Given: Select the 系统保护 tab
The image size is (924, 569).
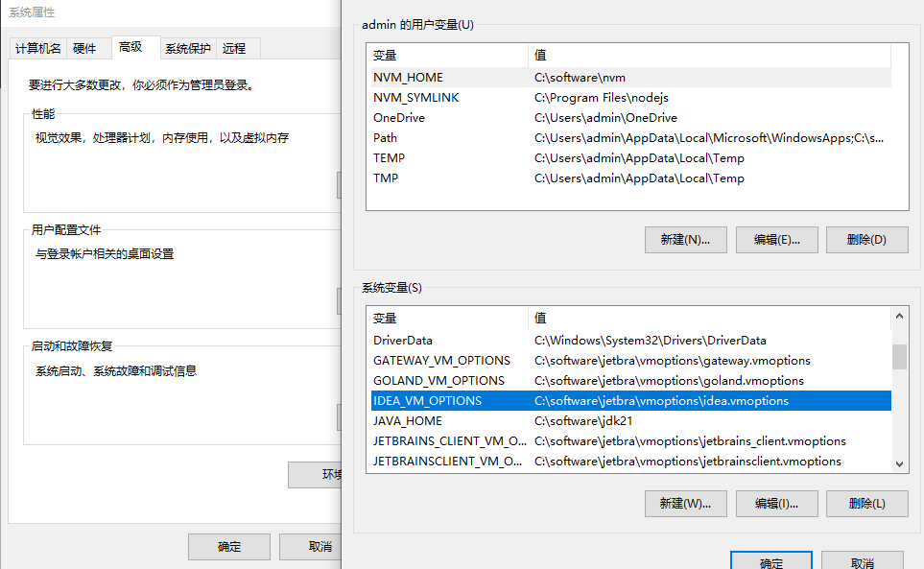Looking at the screenshot, I should pyautogui.click(x=187, y=49).
